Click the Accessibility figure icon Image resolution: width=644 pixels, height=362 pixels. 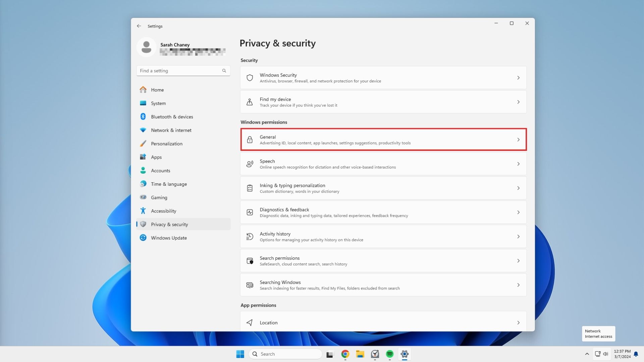click(143, 211)
